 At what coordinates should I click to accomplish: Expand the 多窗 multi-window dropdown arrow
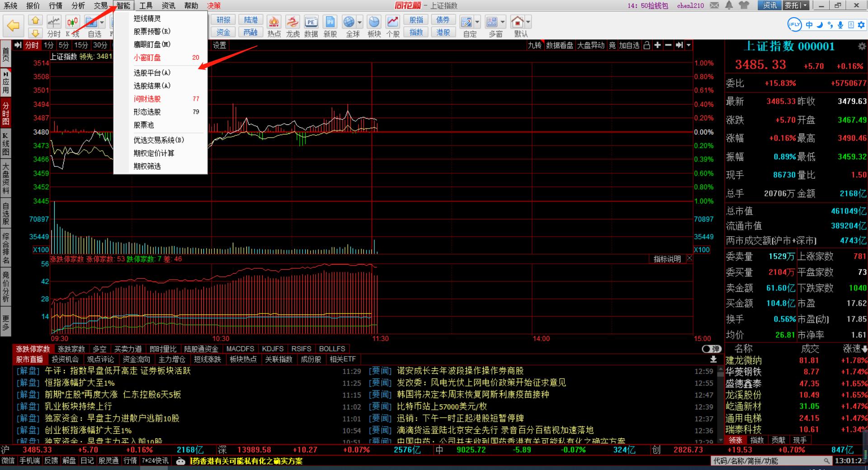[503, 22]
